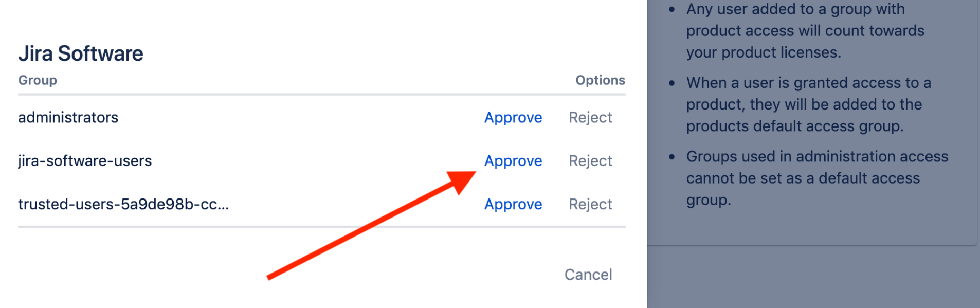980x308 pixels.
Task: Reject the jira-software-users group
Action: pyautogui.click(x=590, y=161)
